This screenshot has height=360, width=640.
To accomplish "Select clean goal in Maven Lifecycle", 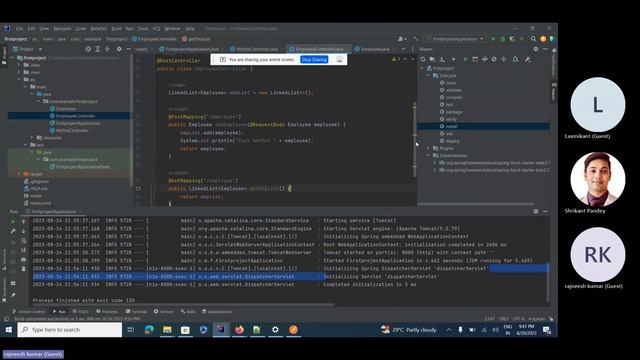I will coord(451,83).
